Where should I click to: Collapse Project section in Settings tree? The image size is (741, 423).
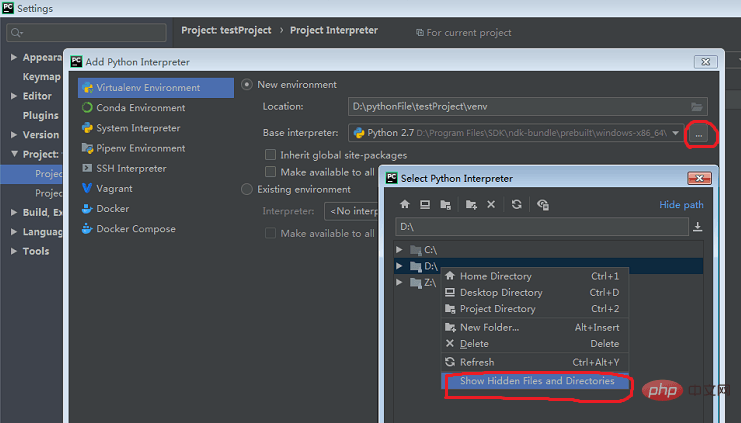coord(14,154)
